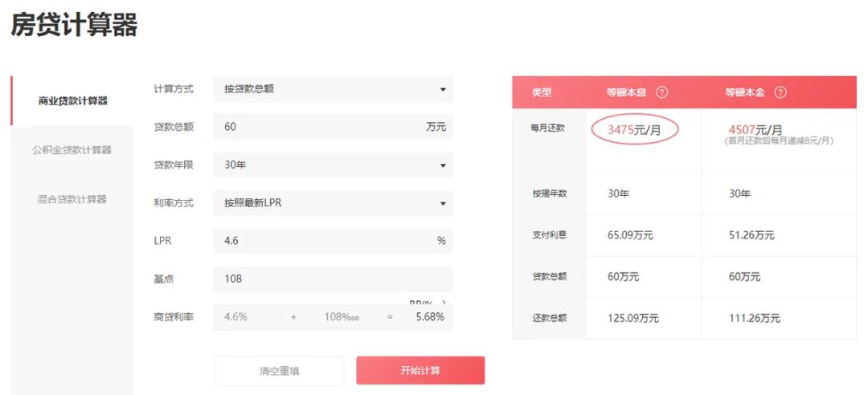Image resolution: width=868 pixels, height=395 pixels.
Task: Open the 利率方式 dropdown
Action: [x=333, y=203]
